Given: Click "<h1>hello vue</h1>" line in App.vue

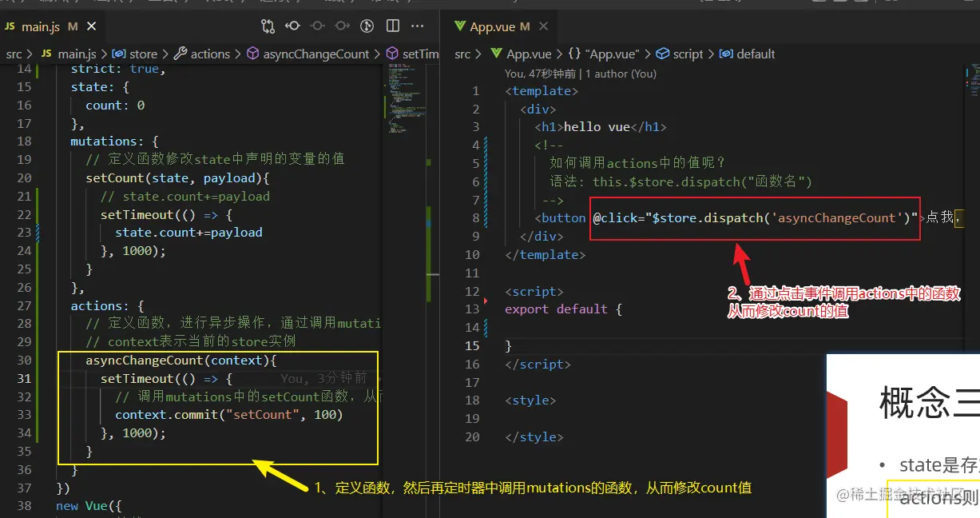Looking at the screenshot, I should coord(601,127).
